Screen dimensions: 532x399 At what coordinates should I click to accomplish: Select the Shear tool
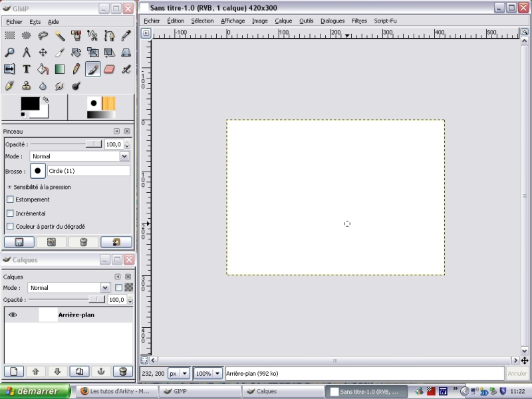109,53
